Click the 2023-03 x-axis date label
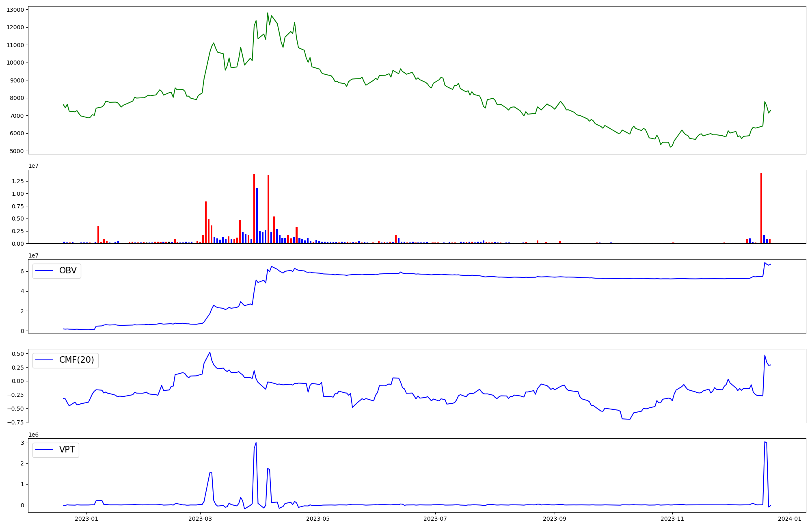 click(x=201, y=519)
